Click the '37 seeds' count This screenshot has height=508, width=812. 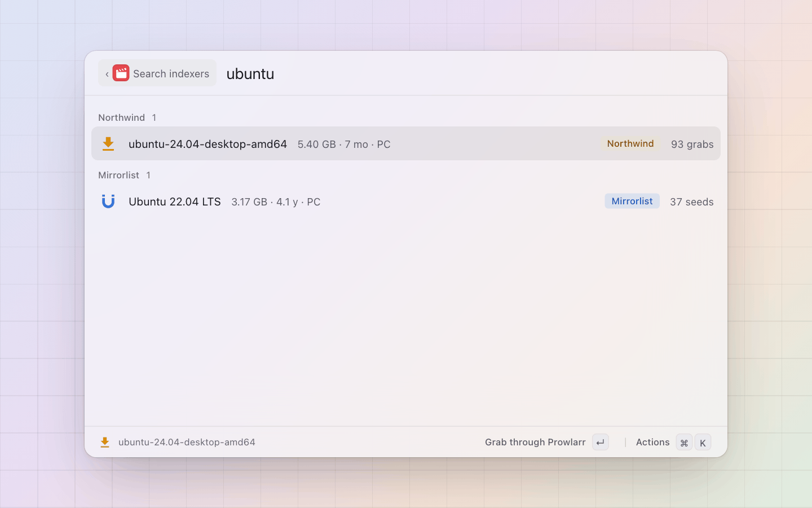pyautogui.click(x=691, y=202)
